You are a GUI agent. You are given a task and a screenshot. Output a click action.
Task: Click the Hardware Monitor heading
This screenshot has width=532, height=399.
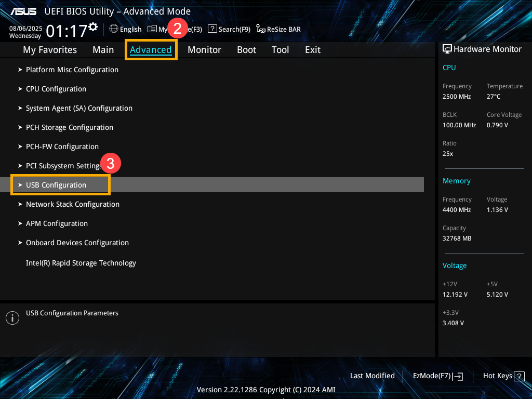[487, 49]
